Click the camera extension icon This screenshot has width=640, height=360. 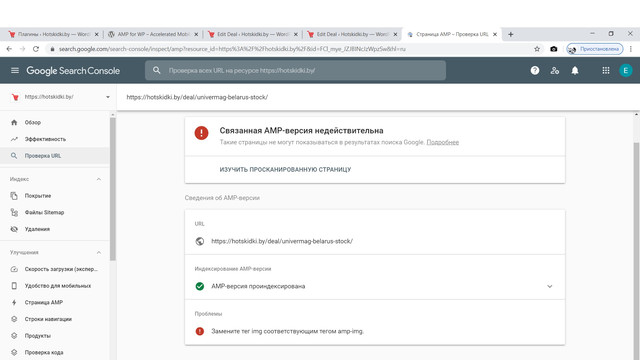click(x=553, y=49)
